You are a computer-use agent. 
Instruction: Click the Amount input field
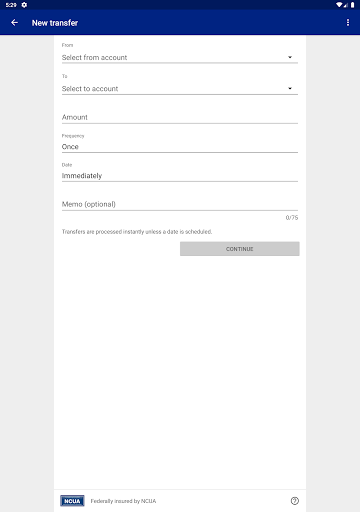(180, 117)
